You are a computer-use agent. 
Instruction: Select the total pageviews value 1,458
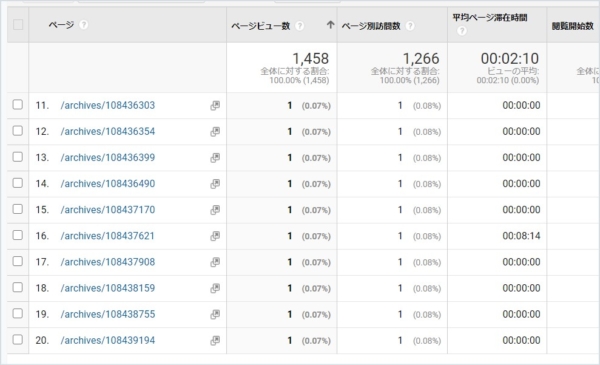tap(311, 59)
